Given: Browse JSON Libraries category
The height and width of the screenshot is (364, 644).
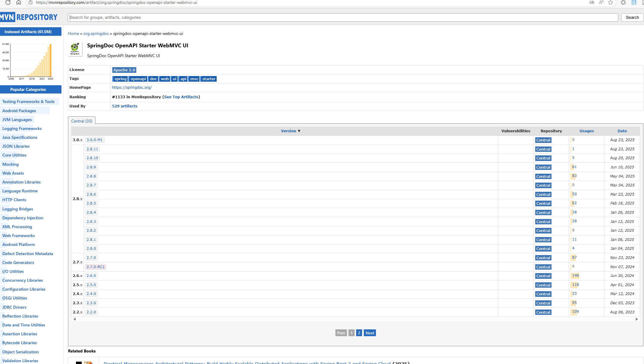Looking at the screenshot, I should coord(16,146).
